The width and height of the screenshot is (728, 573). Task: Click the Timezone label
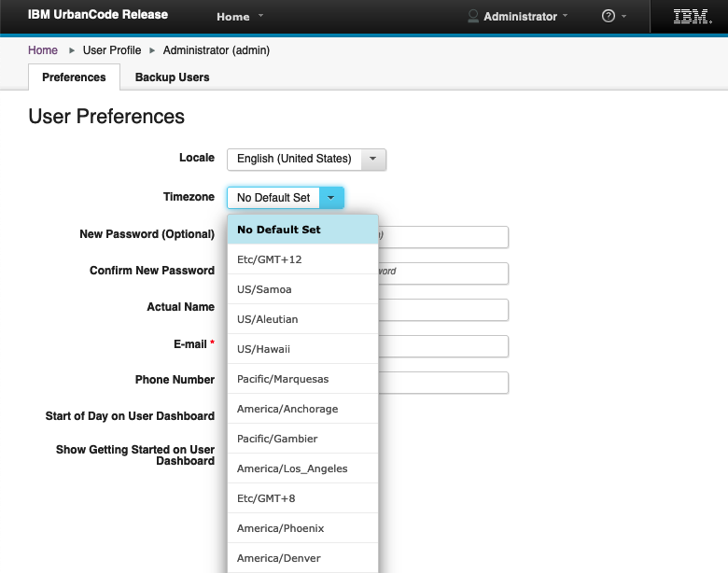(189, 197)
